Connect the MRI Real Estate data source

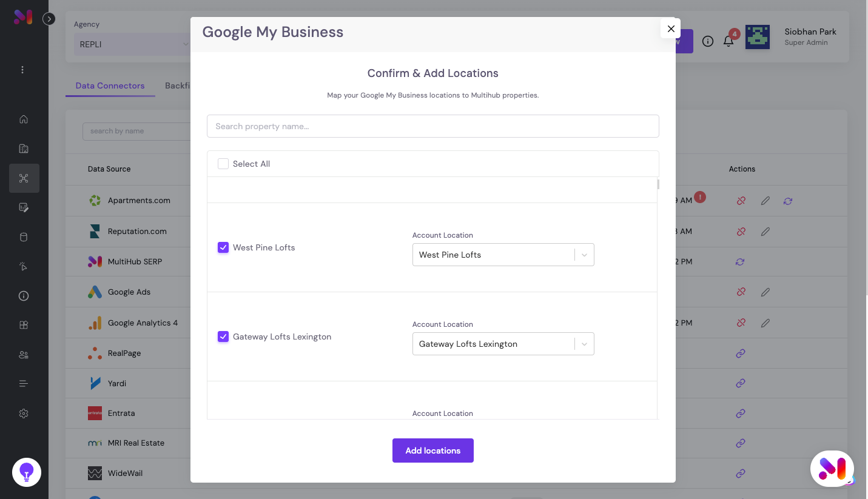pos(740,443)
